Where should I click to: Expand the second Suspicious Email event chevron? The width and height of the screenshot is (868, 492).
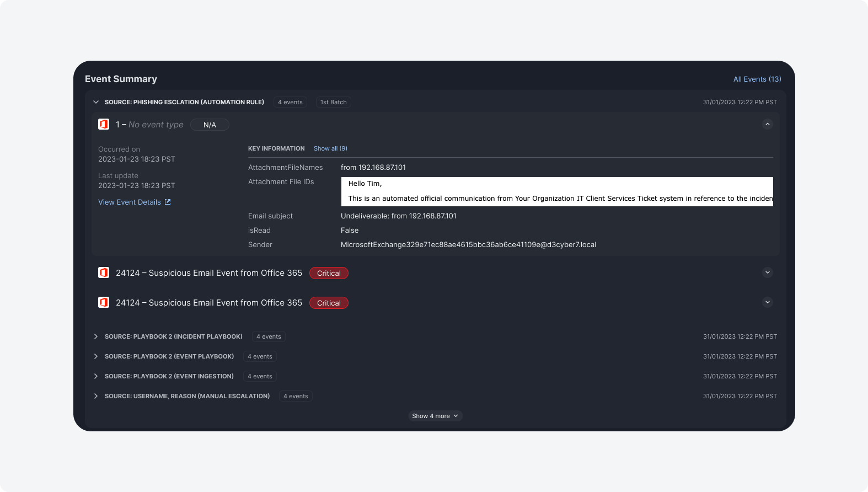[x=767, y=302]
